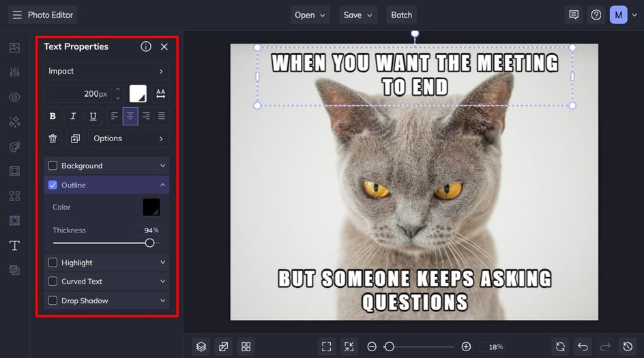Enable the Drop Shadow checkbox

[x=53, y=301]
